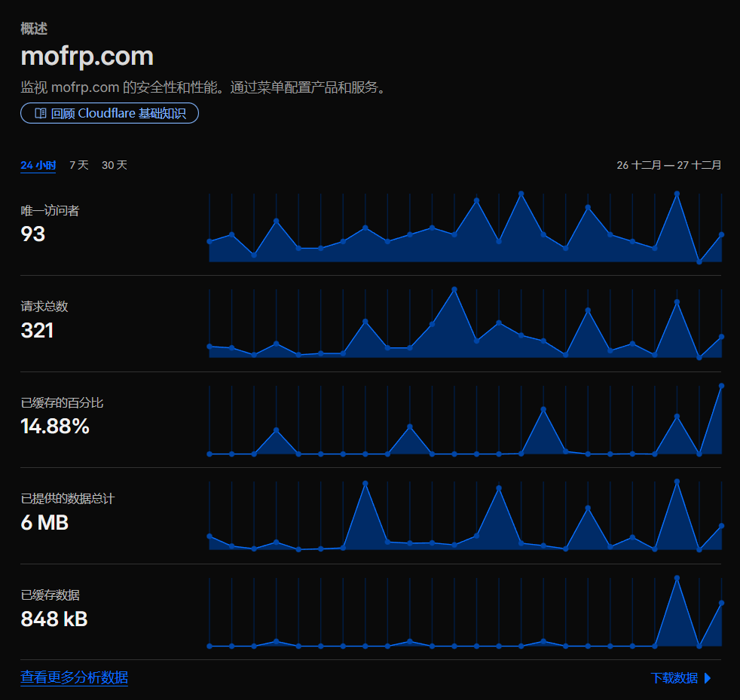Click the arrow icon beside 下载数据

707,678
